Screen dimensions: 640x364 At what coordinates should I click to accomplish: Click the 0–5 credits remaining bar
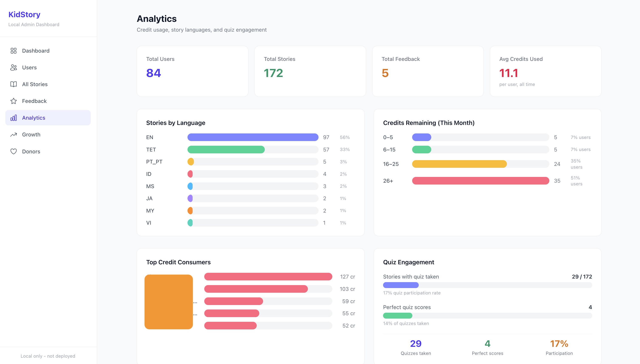(480, 137)
